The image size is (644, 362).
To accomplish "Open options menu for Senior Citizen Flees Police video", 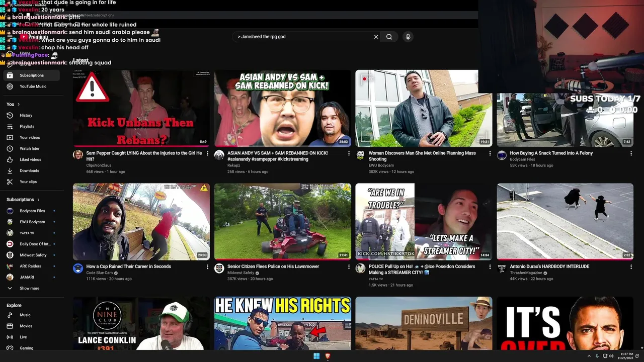I will click(x=349, y=267).
